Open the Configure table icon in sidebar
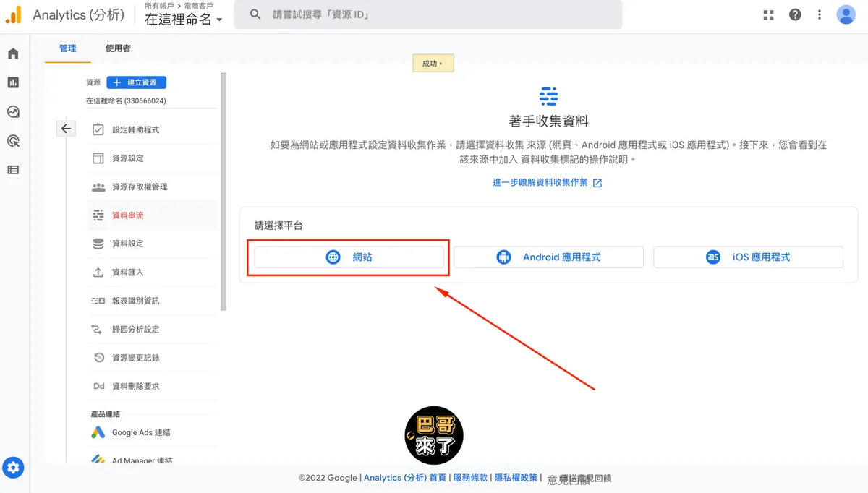This screenshot has height=493, width=868. (x=13, y=170)
